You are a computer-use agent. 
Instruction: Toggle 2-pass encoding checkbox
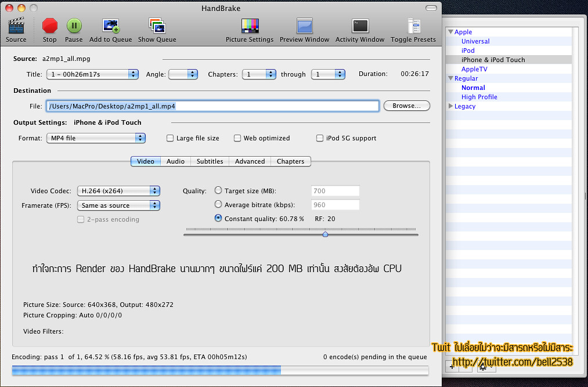click(x=81, y=219)
